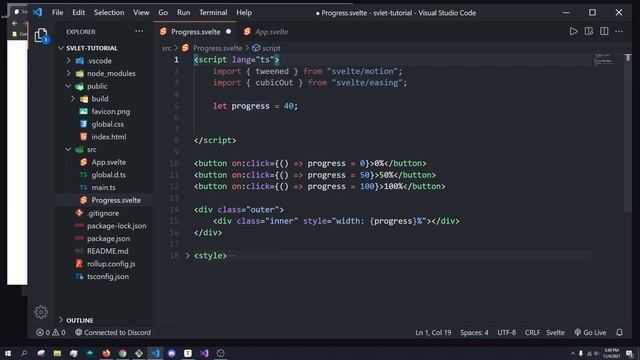The width and height of the screenshot is (640, 360).
Task: Open editor More Actions ellipsis
Action: coord(619,31)
